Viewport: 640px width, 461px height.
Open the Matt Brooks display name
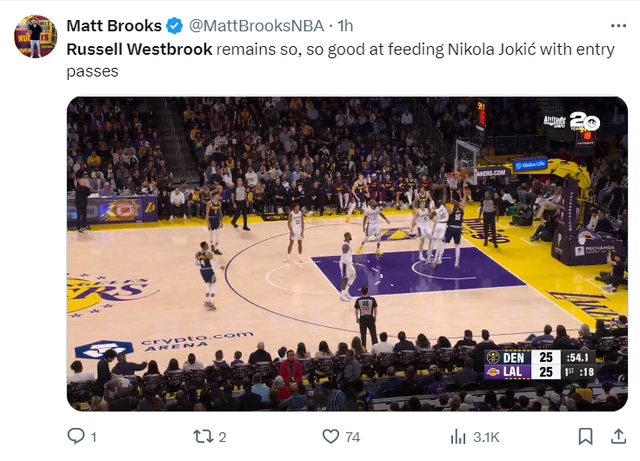point(114,26)
